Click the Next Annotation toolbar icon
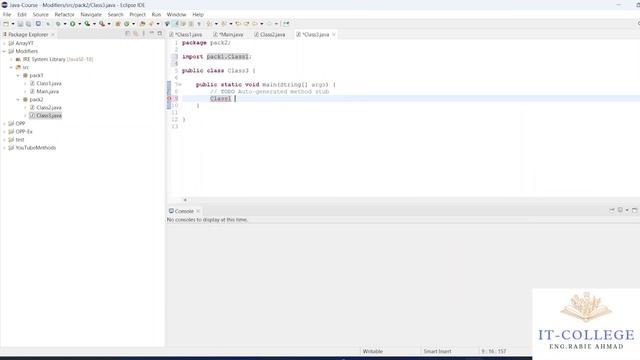The height and width of the screenshot is (360, 640). pyautogui.click(x=209, y=24)
